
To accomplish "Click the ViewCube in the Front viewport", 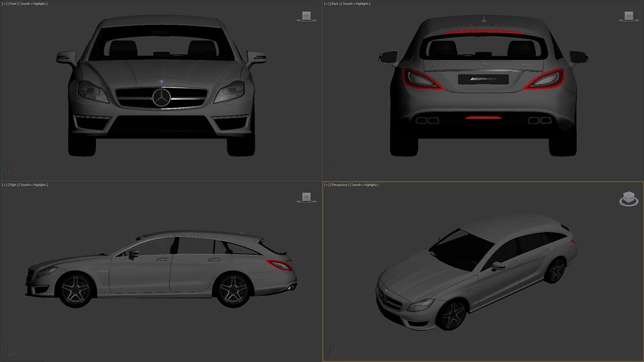I will pos(306,15).
